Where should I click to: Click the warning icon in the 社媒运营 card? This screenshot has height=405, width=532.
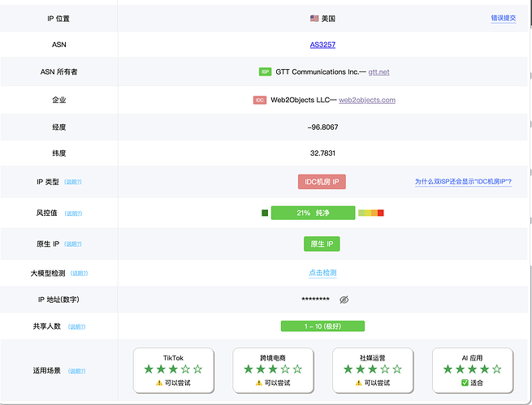pos(359,382)
